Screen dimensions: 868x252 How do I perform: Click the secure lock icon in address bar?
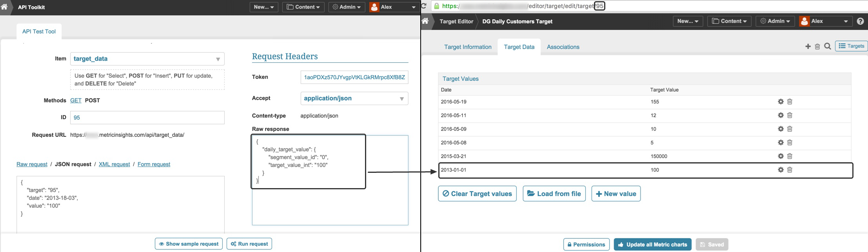pyautogui.click(x=436, y=6)
